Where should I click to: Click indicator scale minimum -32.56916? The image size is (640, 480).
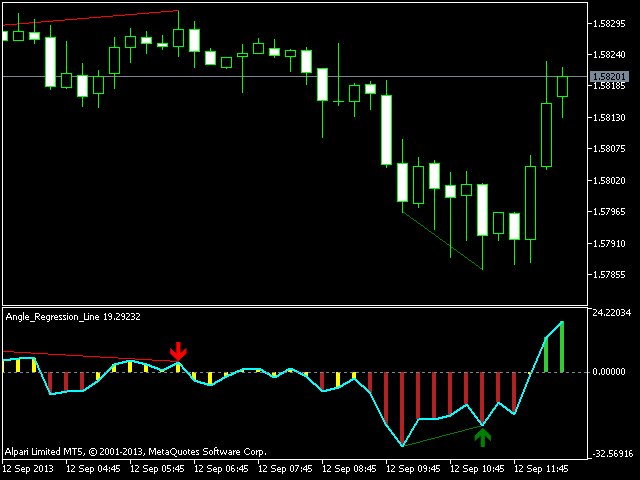pyautogui.click(x=612, y=453)
